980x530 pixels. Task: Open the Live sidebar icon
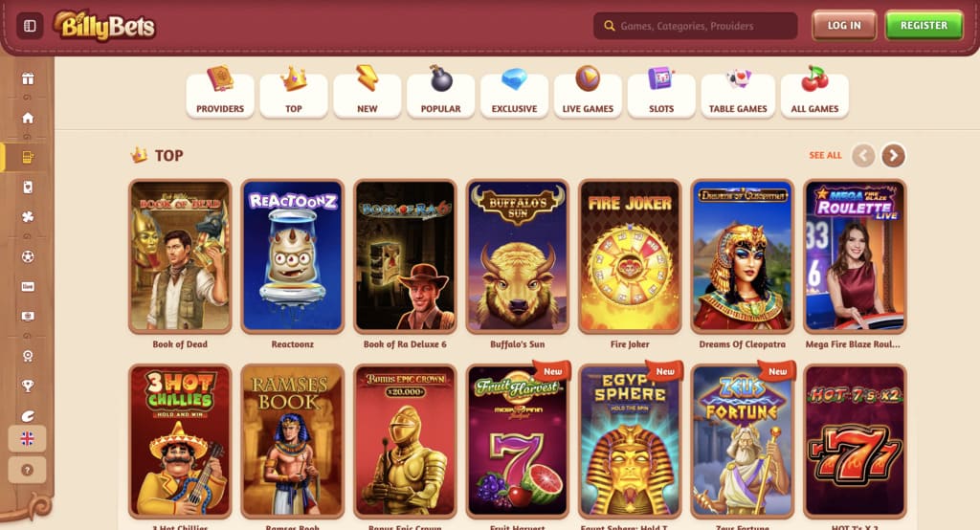[x=28, y=286]
